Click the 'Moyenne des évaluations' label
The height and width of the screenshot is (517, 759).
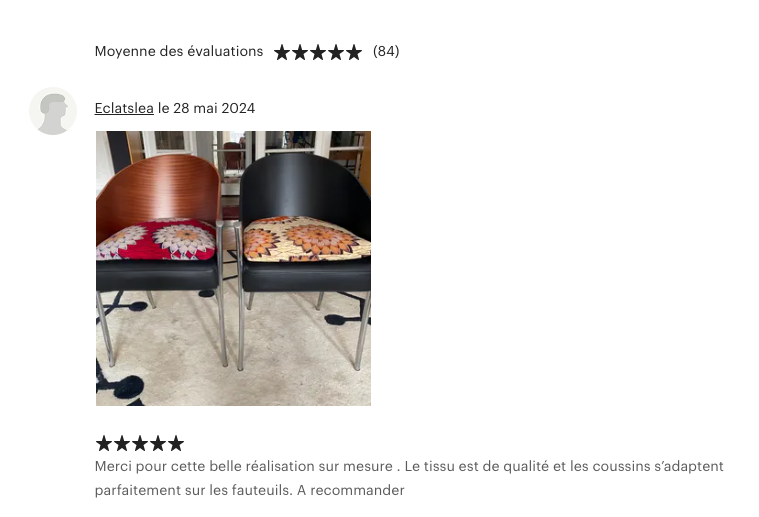[179, 51]
